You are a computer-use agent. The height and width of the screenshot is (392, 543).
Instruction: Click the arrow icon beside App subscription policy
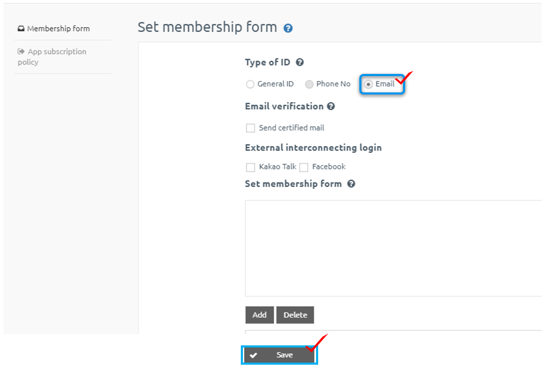21,52
